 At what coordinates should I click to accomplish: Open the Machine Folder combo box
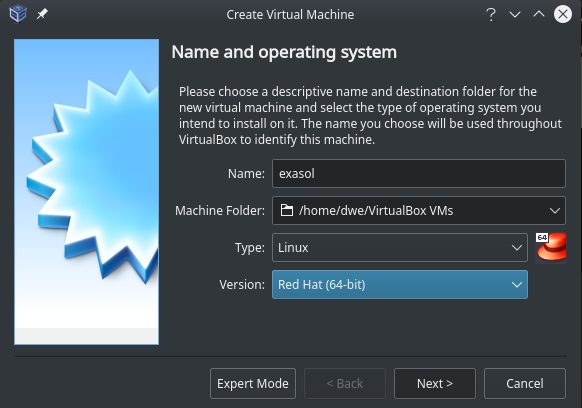[x=419, y=210]
